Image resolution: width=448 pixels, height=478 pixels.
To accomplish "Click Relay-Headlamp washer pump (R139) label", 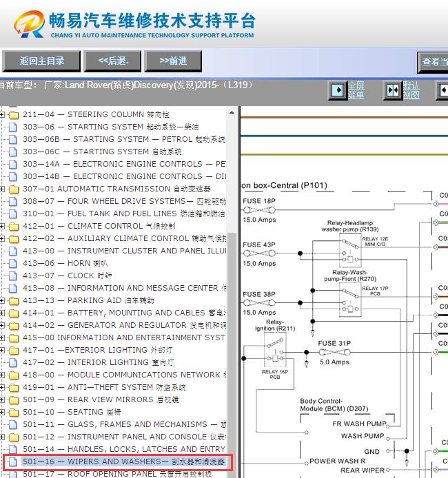I will point(350,226).
